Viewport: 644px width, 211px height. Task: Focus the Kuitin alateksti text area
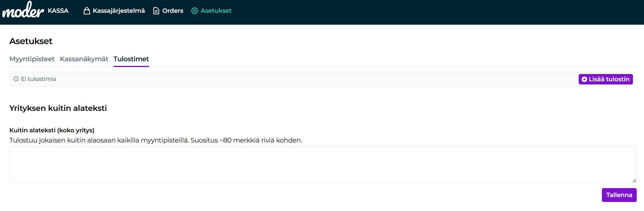point(323,165)
